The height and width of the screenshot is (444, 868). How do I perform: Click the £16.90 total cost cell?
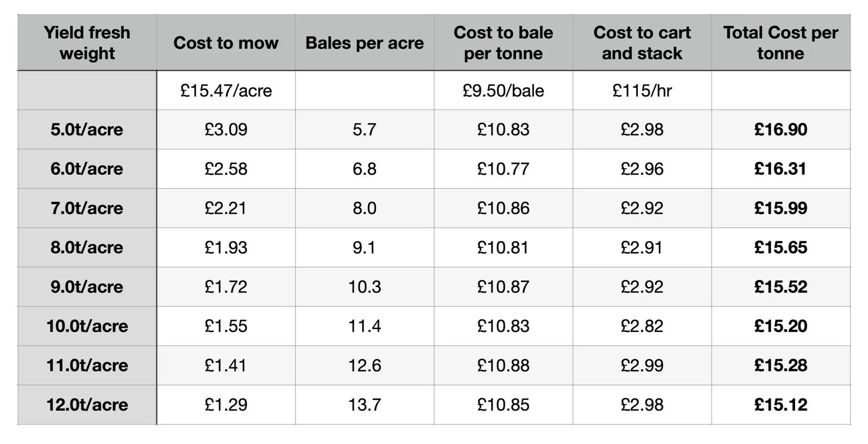(x=780, y=130)
